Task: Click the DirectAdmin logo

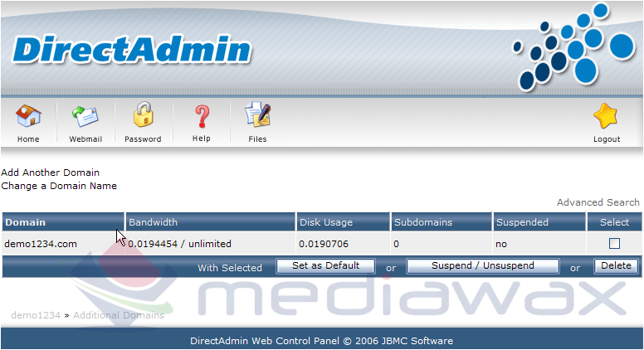Action: (132, 50)
